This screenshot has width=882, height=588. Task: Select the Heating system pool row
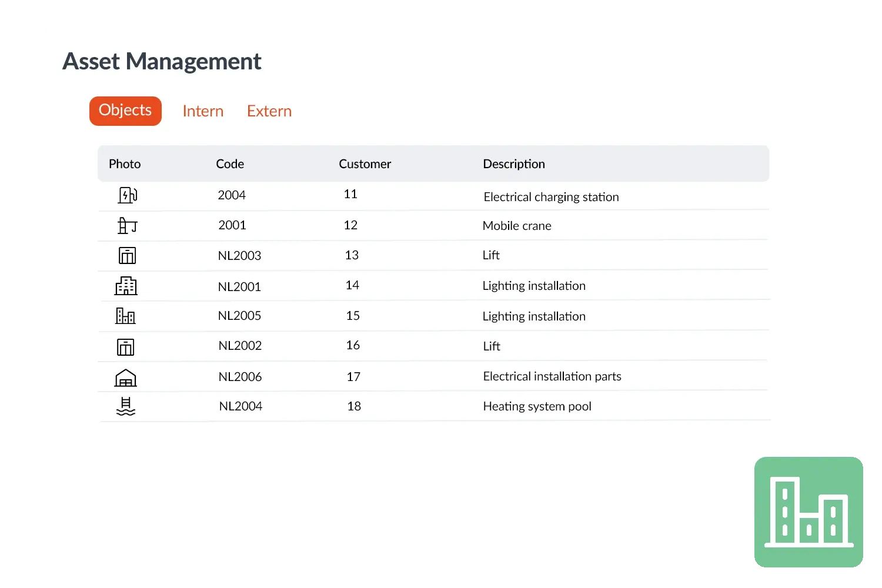537,406
